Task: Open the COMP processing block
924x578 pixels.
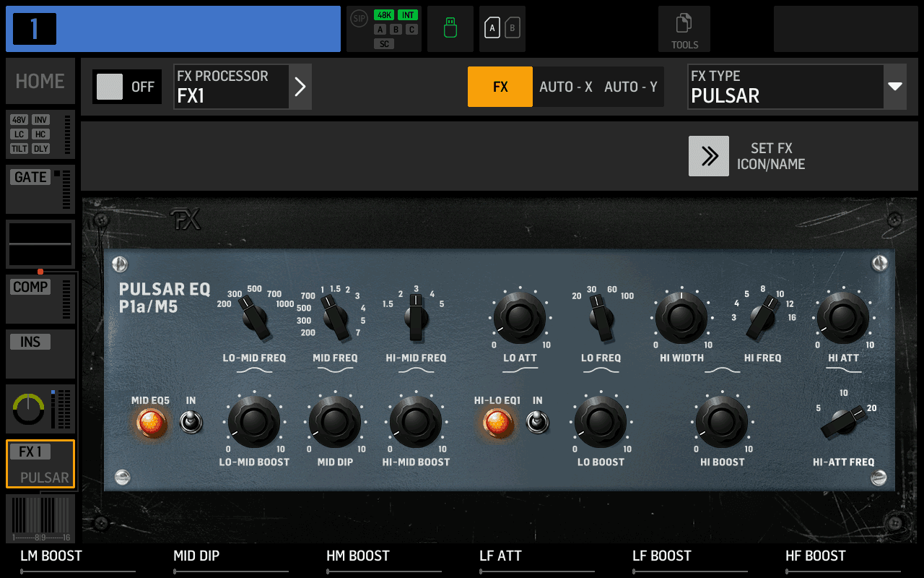Action: 40,299
